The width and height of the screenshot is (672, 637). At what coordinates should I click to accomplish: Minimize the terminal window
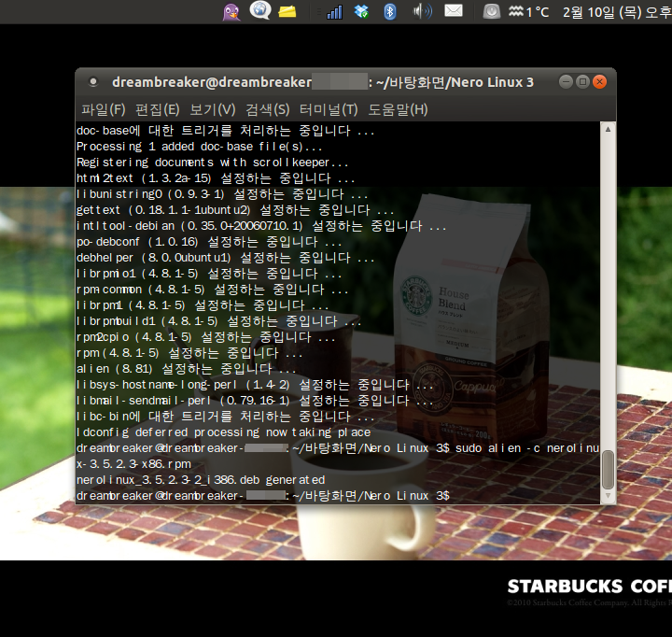566,81
